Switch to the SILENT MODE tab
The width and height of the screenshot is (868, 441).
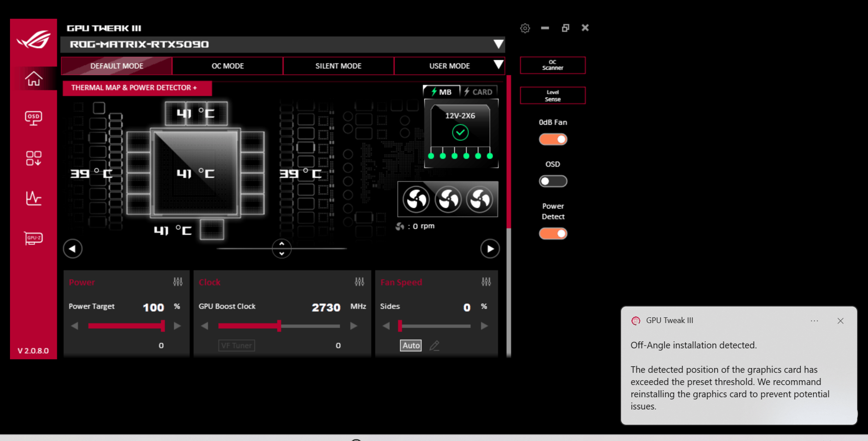338,66
